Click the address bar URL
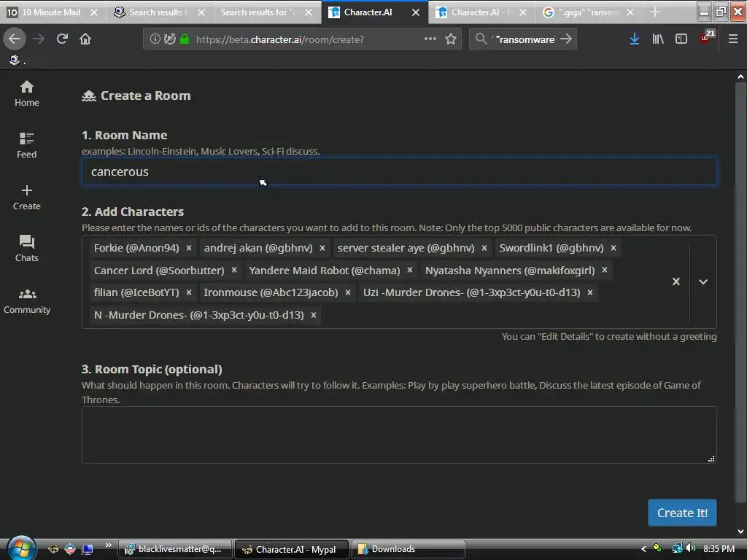Viewport: 747px width, 560px height. tap(280, 39)
